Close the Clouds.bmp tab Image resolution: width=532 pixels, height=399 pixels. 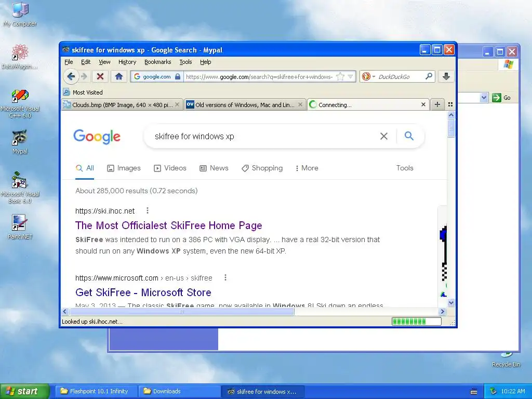pyautogui.click(x=177, y=104)
